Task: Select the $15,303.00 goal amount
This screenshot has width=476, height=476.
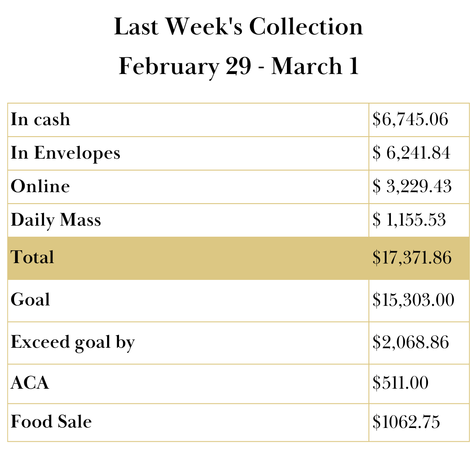Action: tap(413, 300)
